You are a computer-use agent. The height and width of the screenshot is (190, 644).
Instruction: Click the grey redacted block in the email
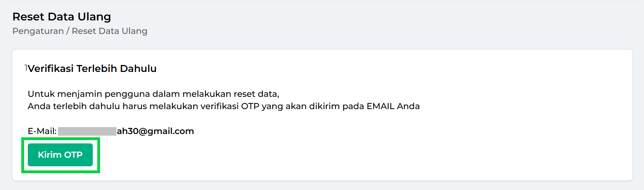[x=87, y=131]
